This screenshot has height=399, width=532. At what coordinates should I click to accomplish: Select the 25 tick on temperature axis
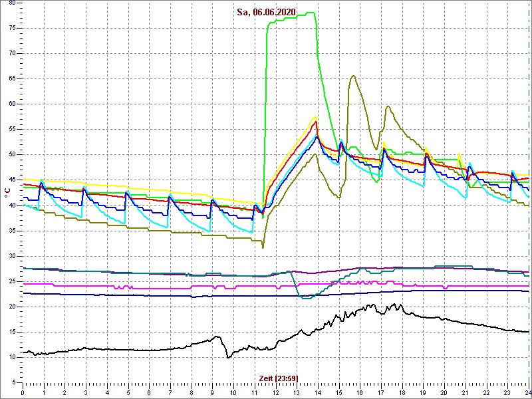tap(12, 281)
